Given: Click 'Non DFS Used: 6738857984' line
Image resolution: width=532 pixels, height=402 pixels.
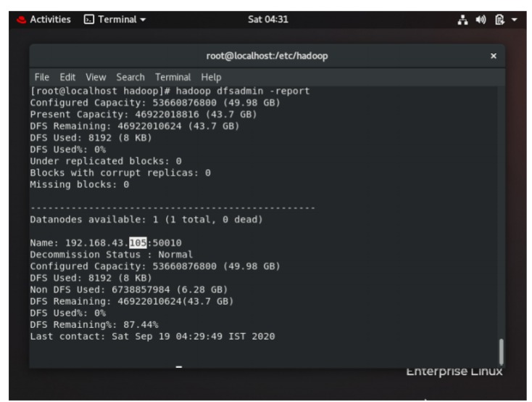Looking at the screenshot, I should [x=128, y=290].
